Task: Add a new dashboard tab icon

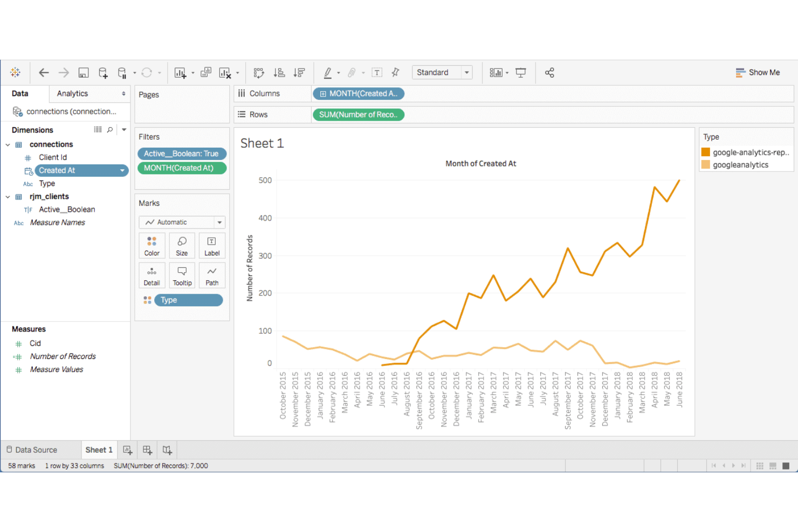Action: pos(147,450)
